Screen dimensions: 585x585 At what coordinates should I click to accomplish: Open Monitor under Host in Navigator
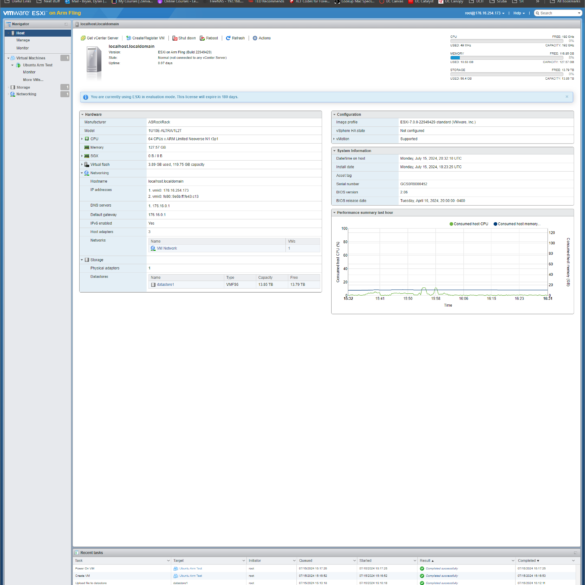tap(22, 48)
